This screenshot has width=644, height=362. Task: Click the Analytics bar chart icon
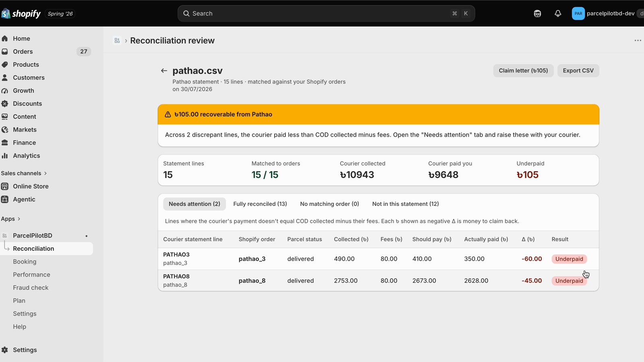(x=5, y=156)
